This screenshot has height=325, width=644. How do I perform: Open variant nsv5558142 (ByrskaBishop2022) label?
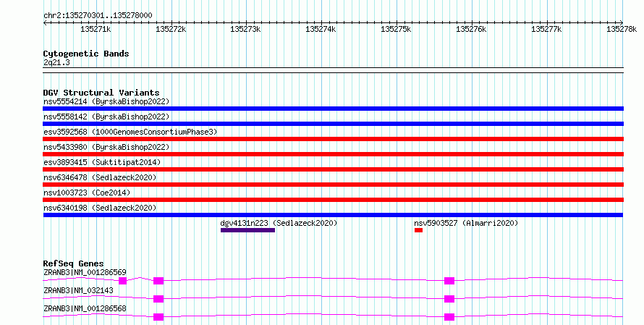[x=106, y=117]
